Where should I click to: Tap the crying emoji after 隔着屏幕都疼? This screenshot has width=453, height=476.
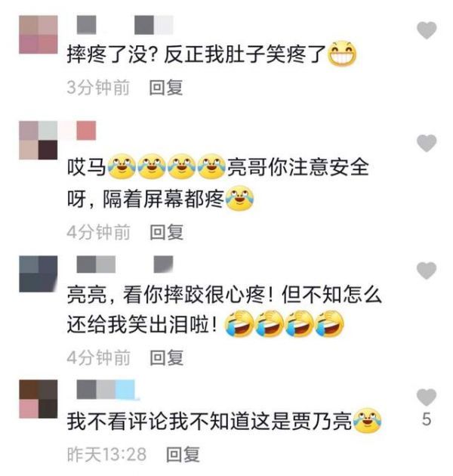click(239, 199)
